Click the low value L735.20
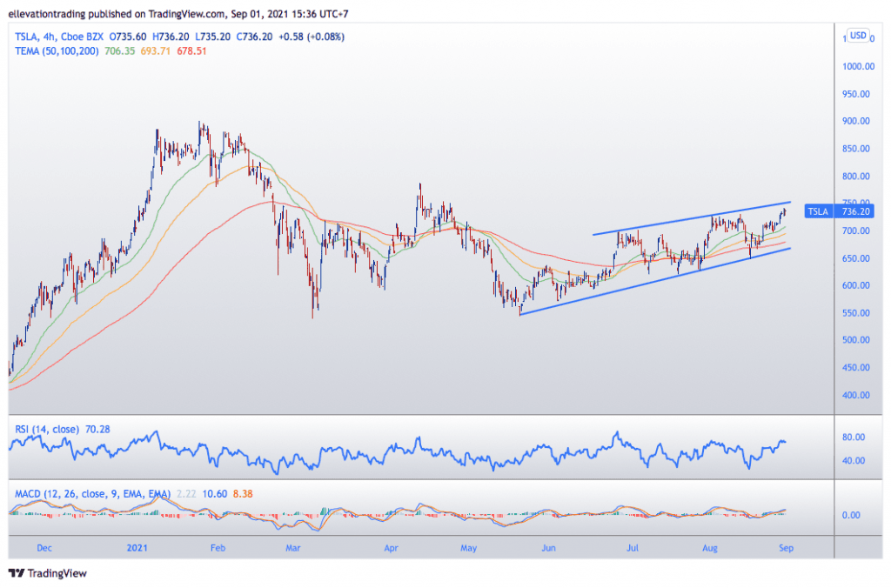The image size is (891, 588). click(x=212, y=37)
